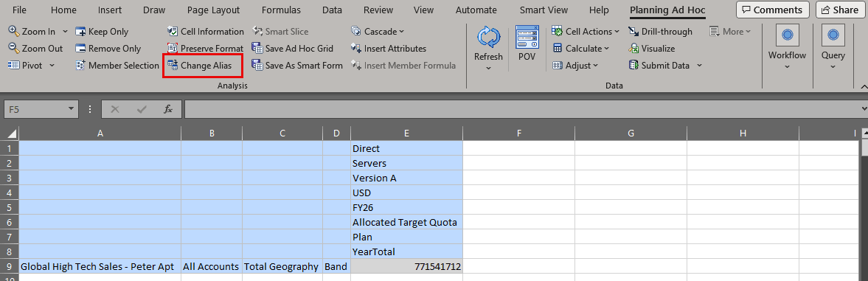Select the row 9 header
868x281 pixels.
pyautogui.click(x=10, y=267)
